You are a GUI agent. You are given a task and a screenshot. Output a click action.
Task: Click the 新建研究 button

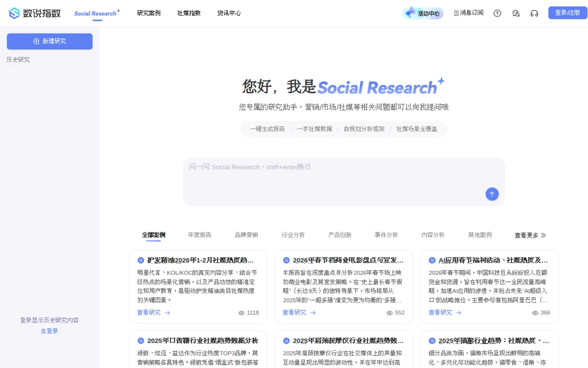click(50, 41)
